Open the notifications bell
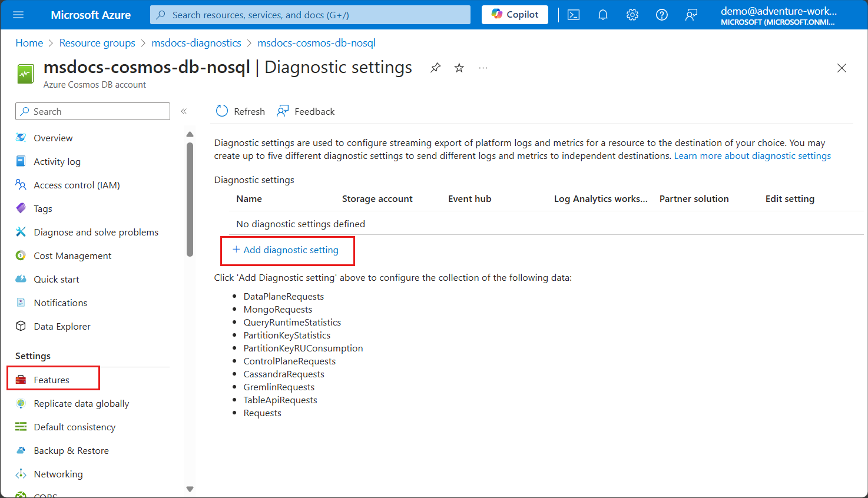The width and height of the screenshot is (868, 498). pos(603,15)
